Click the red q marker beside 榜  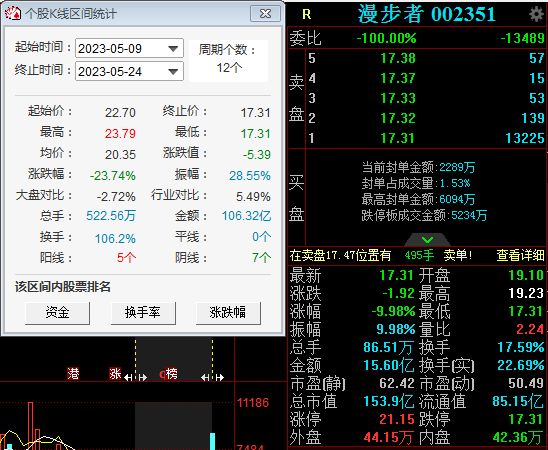[x=162, y=374]
